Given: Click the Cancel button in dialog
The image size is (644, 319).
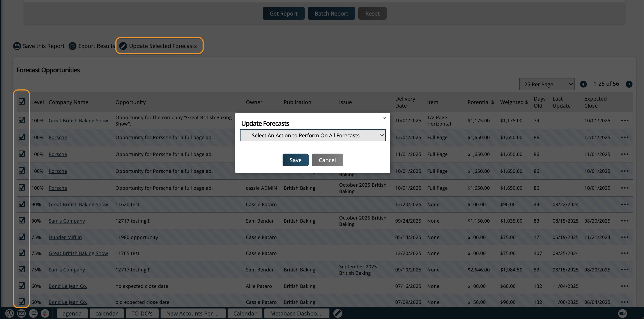Looking at the screenshot, I should [327, 160].
